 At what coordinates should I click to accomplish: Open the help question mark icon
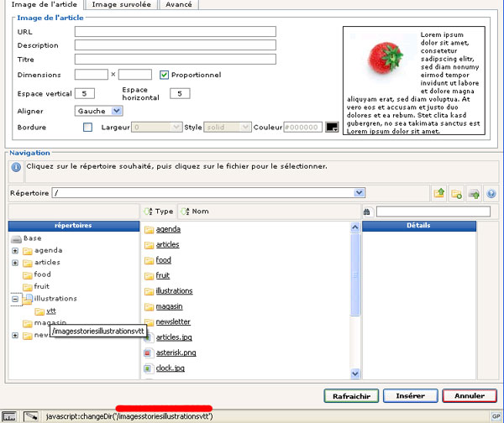click(491, 193)
